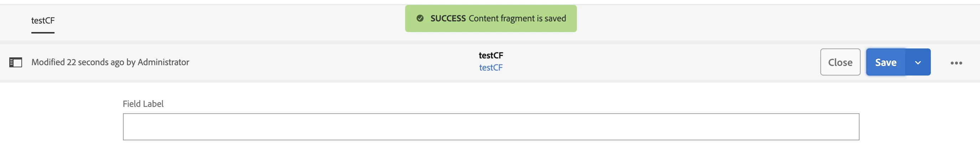Toggle the side panel icon
980x161 pixels.
point(16,62)
